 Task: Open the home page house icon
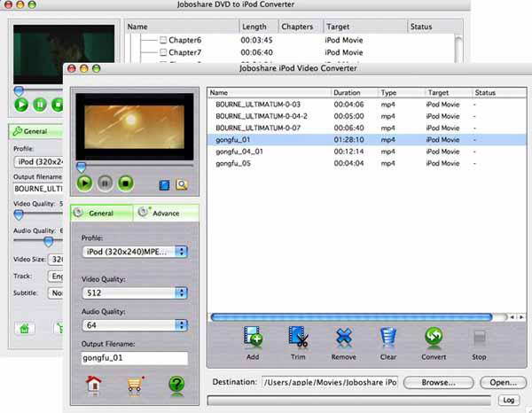pyautogui.click(x=94, y=386)
